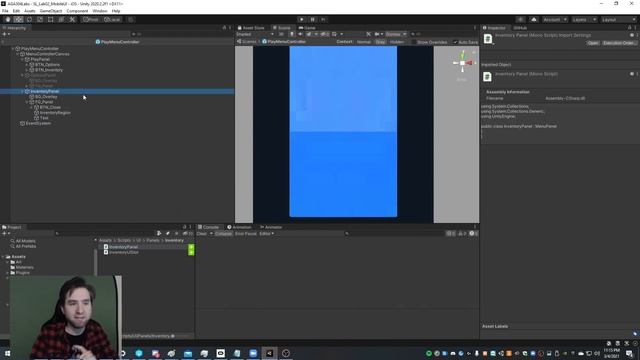
Task: Collapse the InventoryPanel node
Action: point(22,91)
